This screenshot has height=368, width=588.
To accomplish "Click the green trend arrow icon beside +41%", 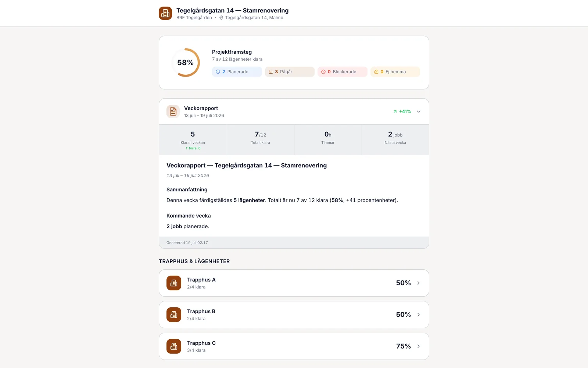I will tap(395, 112).
